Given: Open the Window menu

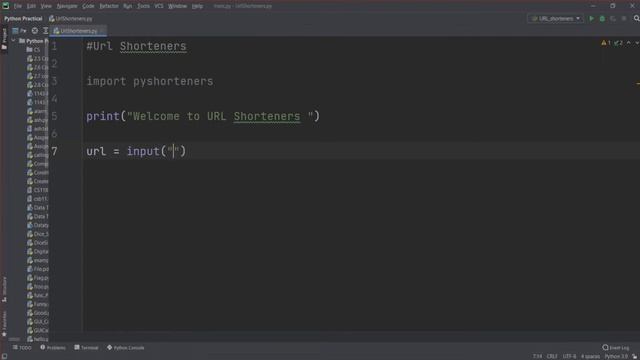Looking at the screenshot, I should pyautogui.click(x=178, y=6).
